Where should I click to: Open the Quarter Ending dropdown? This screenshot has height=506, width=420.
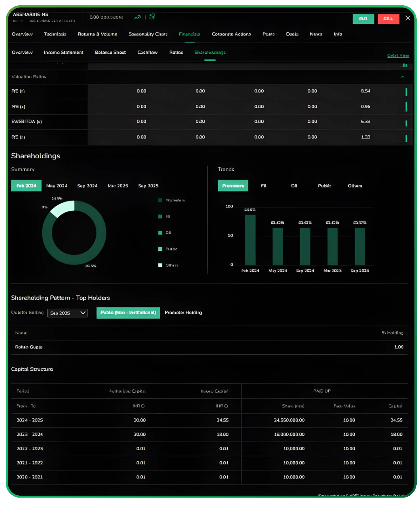coord(67,313)
